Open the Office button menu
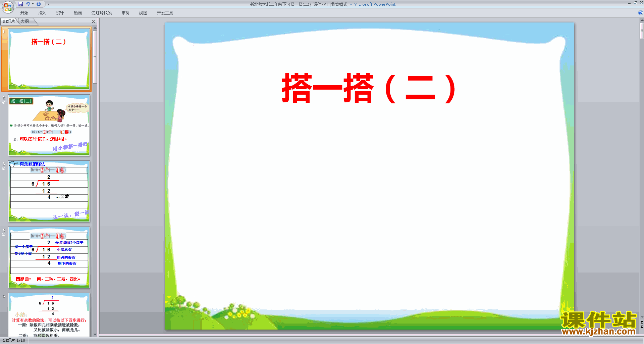The width and height of the screenshot is (644, 344). click(7, 7)
